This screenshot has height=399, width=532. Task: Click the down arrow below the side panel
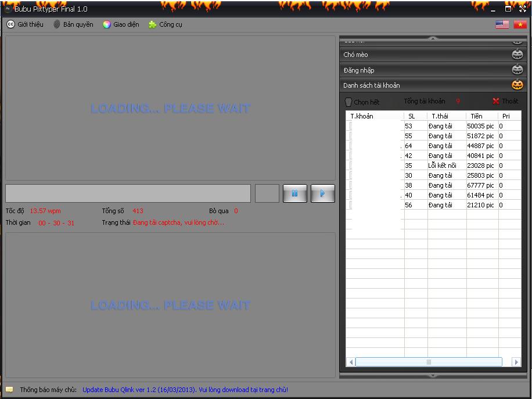(x=433, y=376)
